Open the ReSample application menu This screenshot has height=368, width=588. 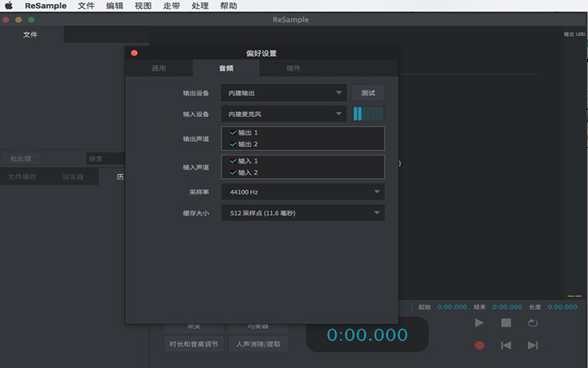[46, 6]
